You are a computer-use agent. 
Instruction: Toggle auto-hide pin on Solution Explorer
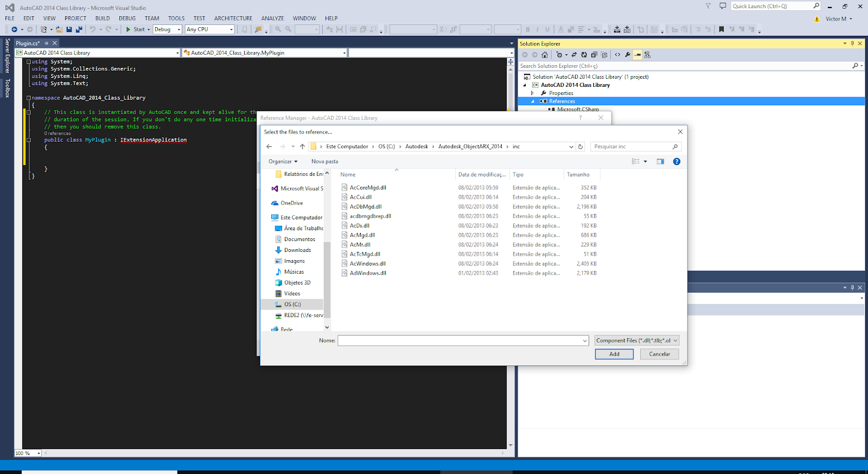click(x=852, y=43)
